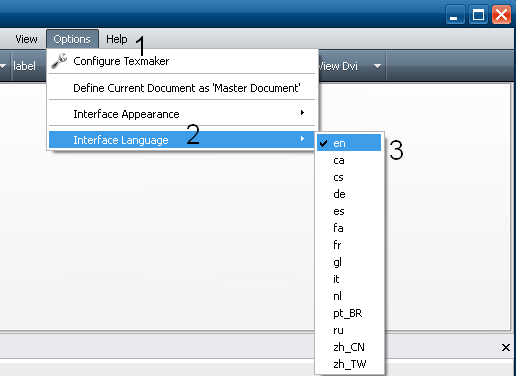Screen dimensions: 516x376
Task: Open the View Dvi dropdown arrow
Action: (x=377, y=66)
